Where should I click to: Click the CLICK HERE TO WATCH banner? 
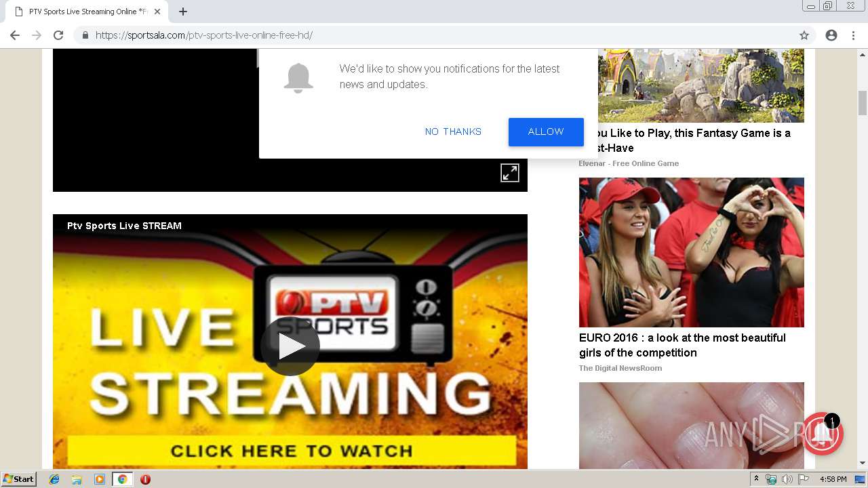click(x=291, y=451)
